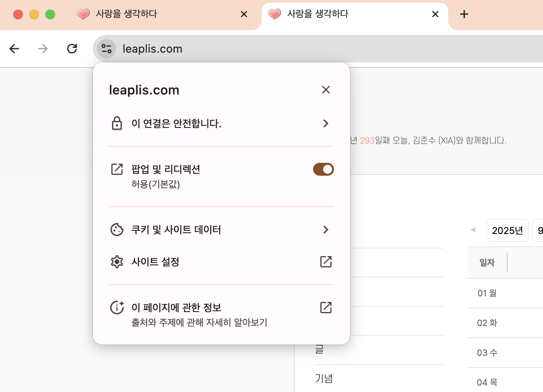Click 사이트 설정 menu entry
Image resolution: width=543 pixels, height=392 pixels.
click(155, 262)
